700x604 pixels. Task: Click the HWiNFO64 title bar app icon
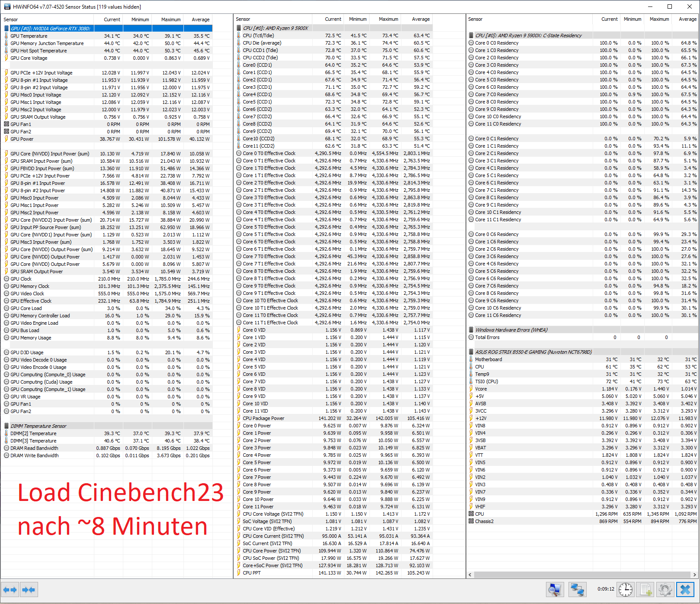tap(7, 6)
